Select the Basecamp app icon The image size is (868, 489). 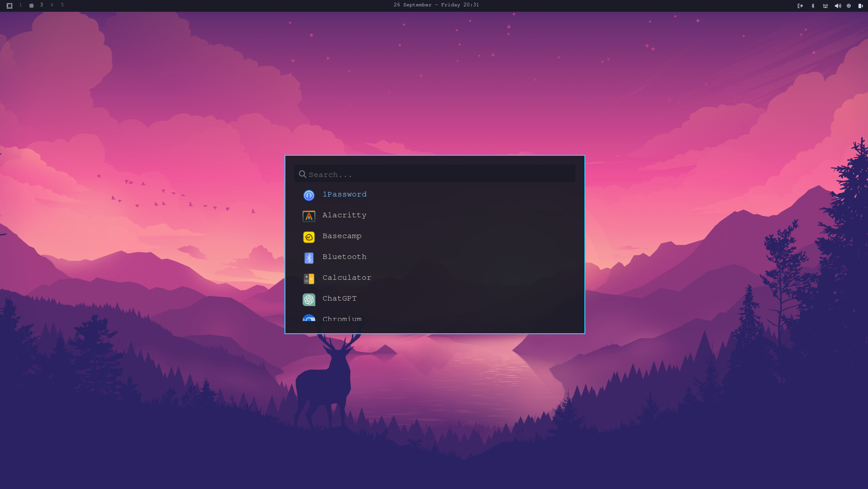(309, 237)
